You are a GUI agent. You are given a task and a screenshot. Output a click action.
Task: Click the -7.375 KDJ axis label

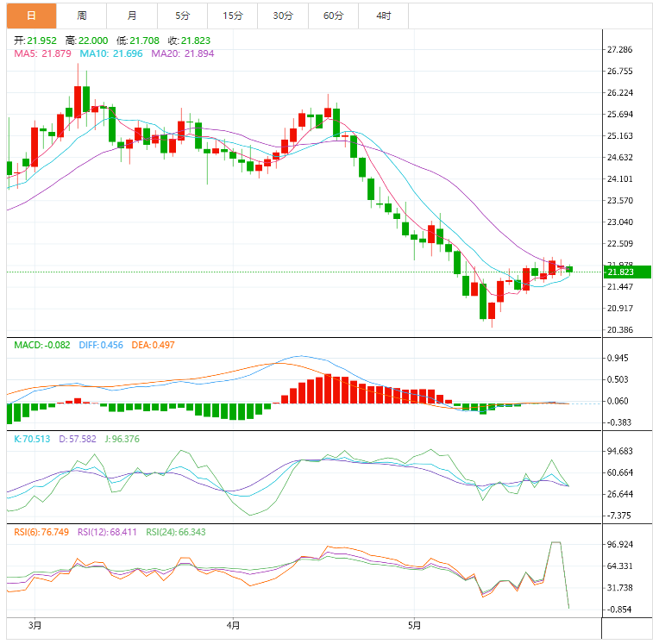[618, 516]
